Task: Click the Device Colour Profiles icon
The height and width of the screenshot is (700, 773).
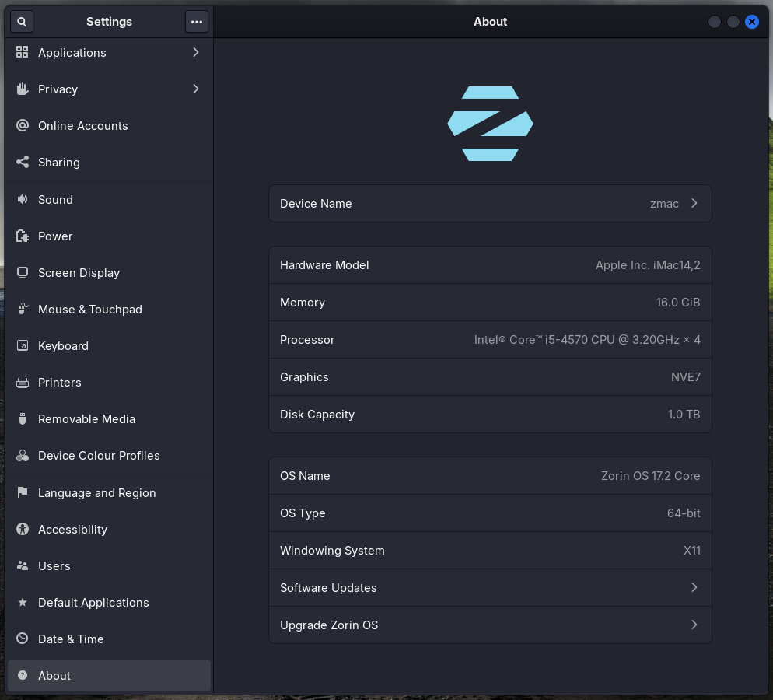Action: point(23,456)
